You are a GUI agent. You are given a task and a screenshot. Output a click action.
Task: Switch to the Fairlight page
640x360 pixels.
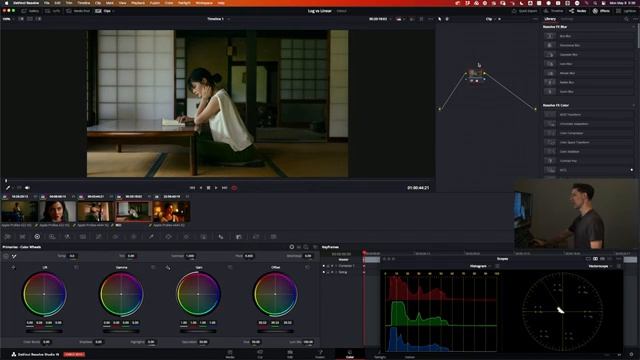coord(380,354)
